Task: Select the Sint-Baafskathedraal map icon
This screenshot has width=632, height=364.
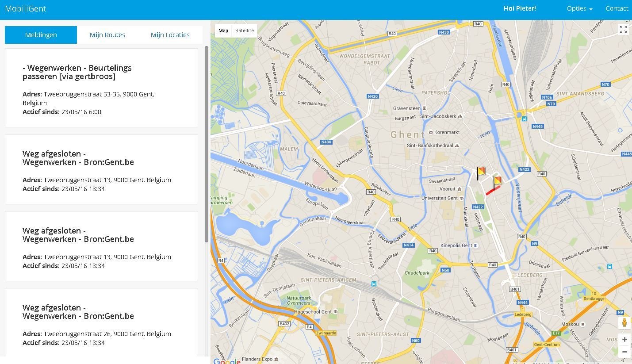Action: pyautogui.click(x=457, y=146)
